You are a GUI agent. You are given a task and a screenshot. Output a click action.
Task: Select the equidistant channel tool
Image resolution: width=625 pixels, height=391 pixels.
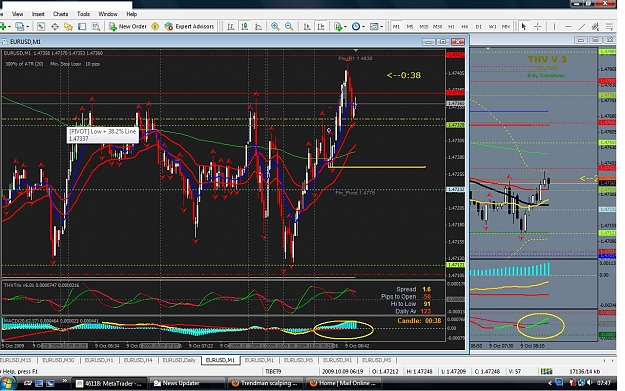596,27
